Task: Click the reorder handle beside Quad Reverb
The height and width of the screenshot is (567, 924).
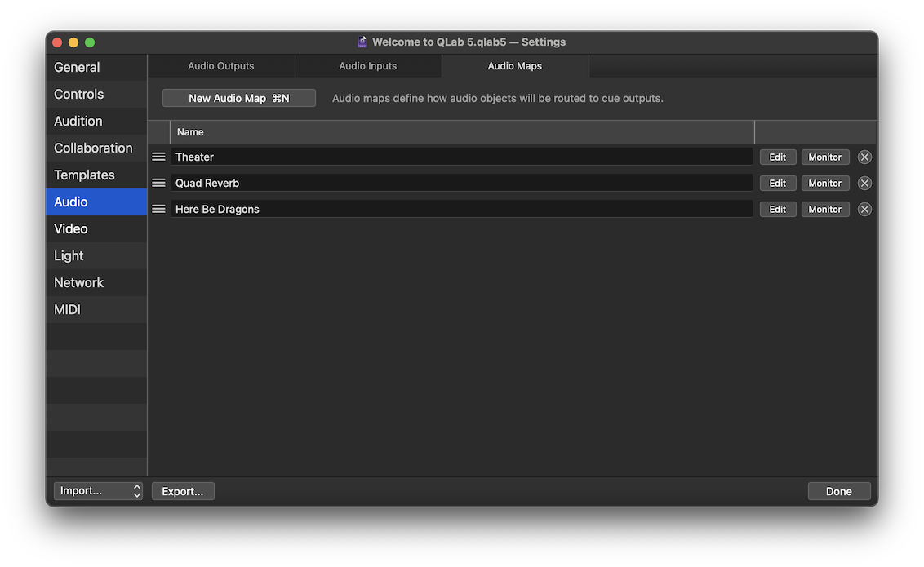Action: 158,182
